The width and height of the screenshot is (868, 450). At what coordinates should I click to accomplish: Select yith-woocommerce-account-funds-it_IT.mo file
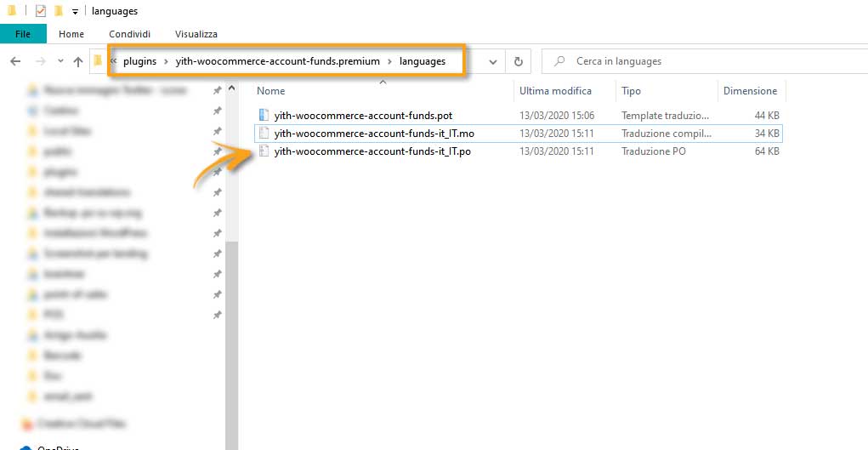click(x=374, y=134)
